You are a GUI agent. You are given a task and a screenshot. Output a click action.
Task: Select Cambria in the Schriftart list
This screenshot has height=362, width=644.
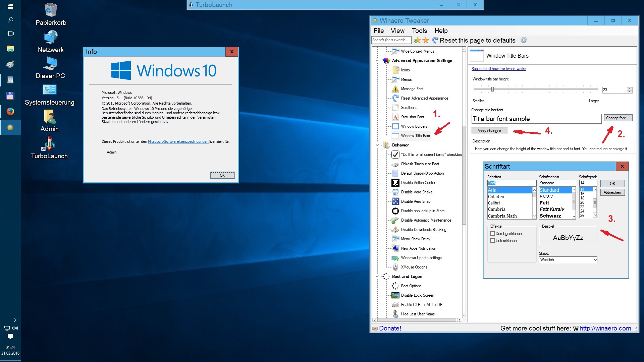[x=497, y=209]
